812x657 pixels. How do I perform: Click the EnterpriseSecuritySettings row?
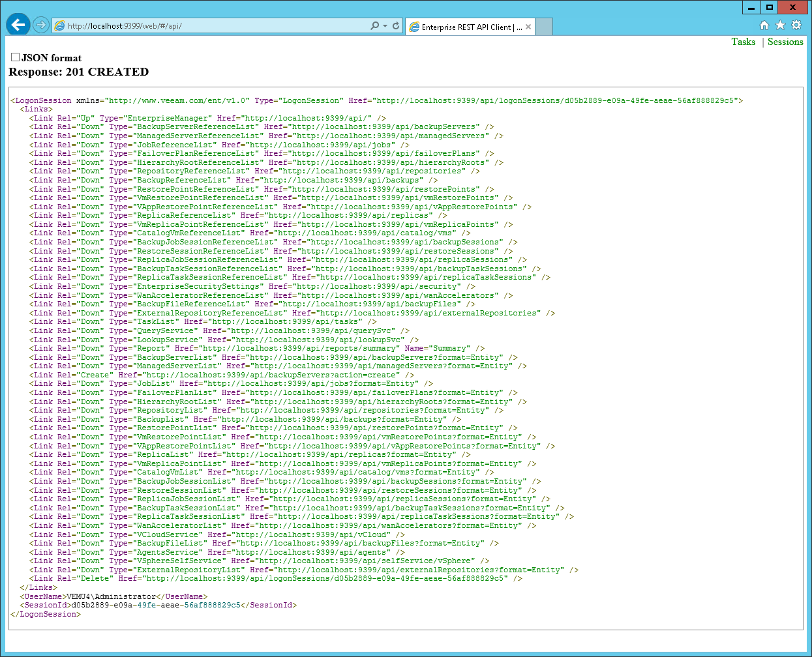point(252,286)
